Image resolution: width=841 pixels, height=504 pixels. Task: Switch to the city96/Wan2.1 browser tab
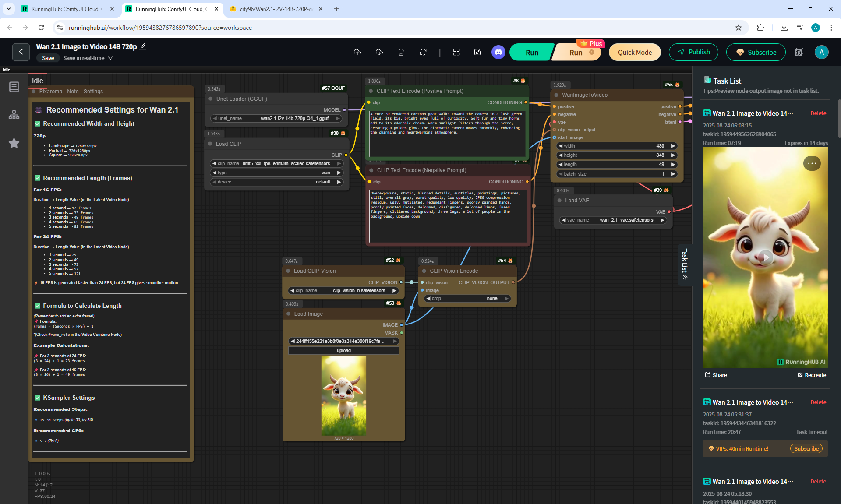(275, 9)
